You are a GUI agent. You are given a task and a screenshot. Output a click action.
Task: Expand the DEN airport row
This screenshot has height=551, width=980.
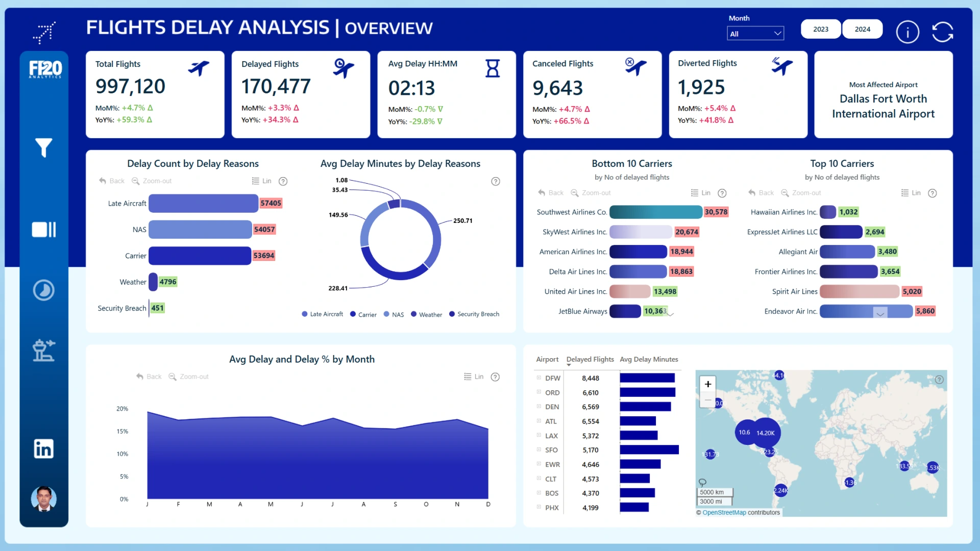click(538, 407)
